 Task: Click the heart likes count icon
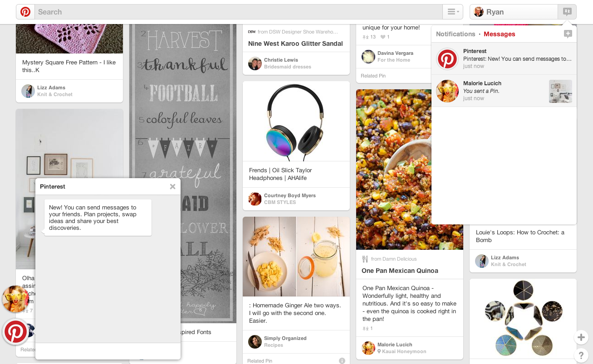tap(385, 37)
